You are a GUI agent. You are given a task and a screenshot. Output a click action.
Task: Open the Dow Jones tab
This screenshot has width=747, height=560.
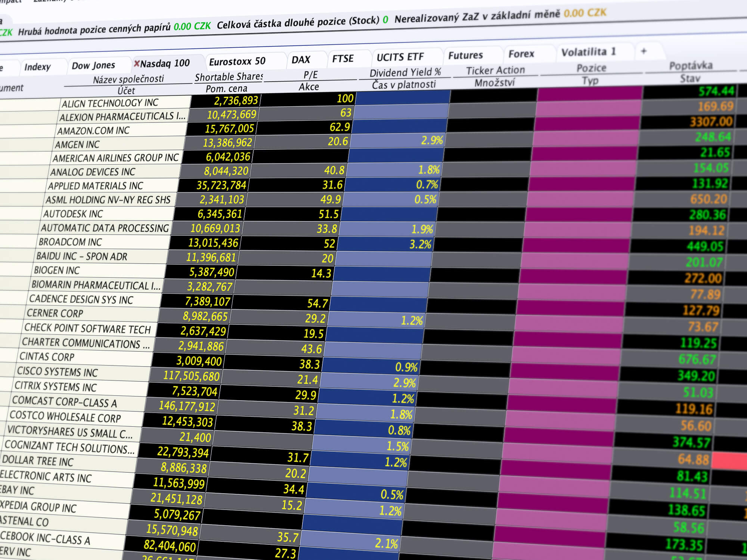[x=93, y=65]
